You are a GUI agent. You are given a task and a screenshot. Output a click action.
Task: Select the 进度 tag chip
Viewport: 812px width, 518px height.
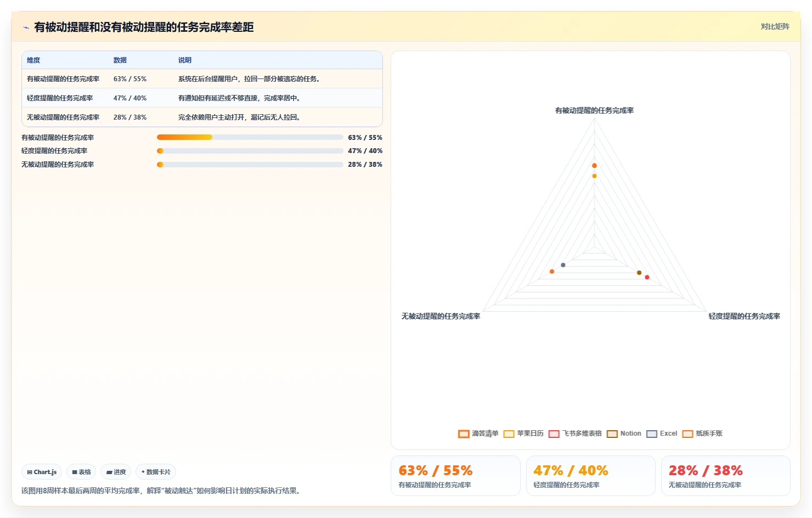pos(116,472)
